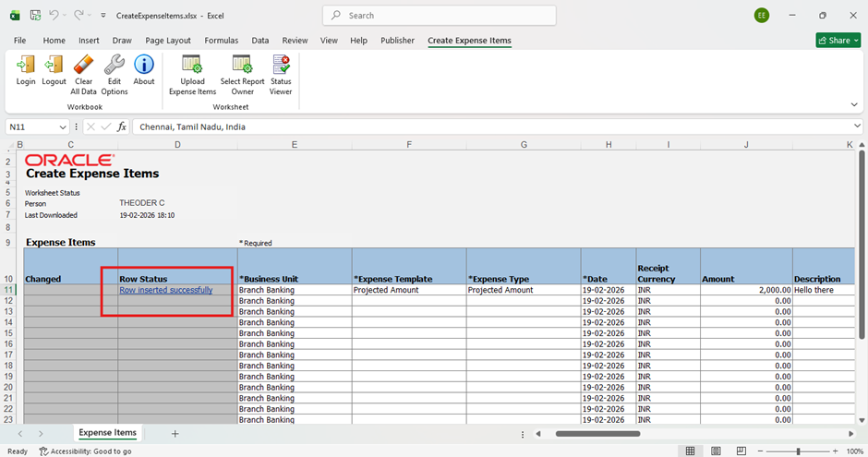Select the cell showing 2,000.00
The width and height of the screenshot is (868, 457).
746,290
